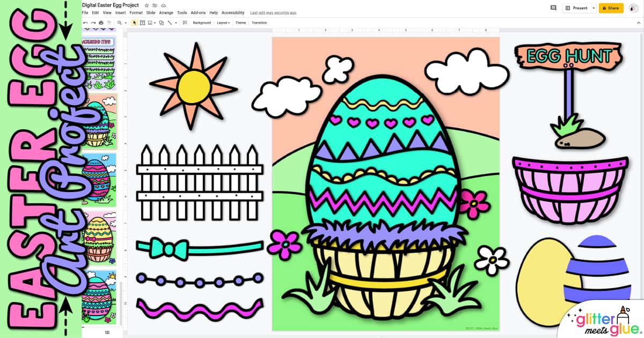Open the Theme picker
Image resolution: width=644 pixels, height=338 pixels.
(x=240, y=23)
